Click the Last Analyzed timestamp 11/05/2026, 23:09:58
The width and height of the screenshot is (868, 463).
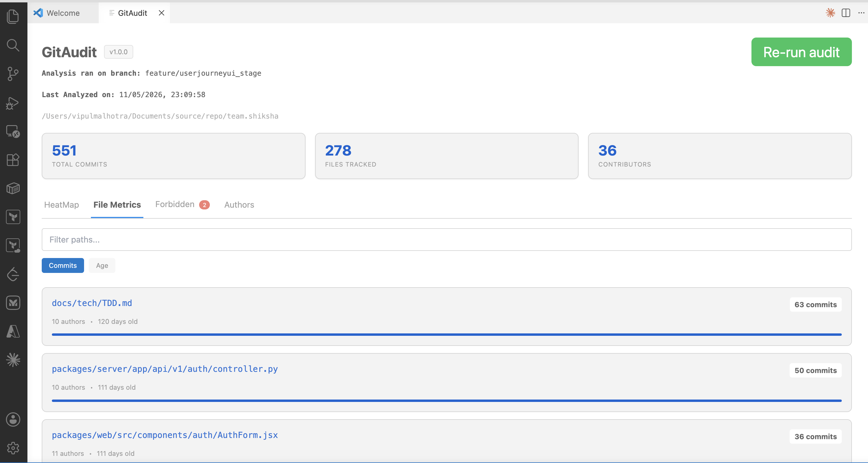(162, 95)
